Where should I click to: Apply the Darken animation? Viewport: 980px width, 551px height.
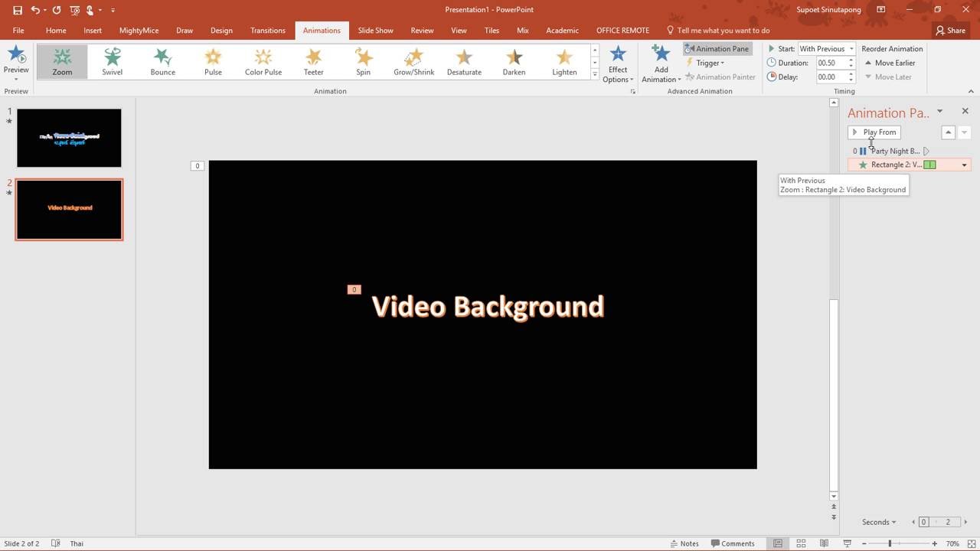(x=514, y=61)
